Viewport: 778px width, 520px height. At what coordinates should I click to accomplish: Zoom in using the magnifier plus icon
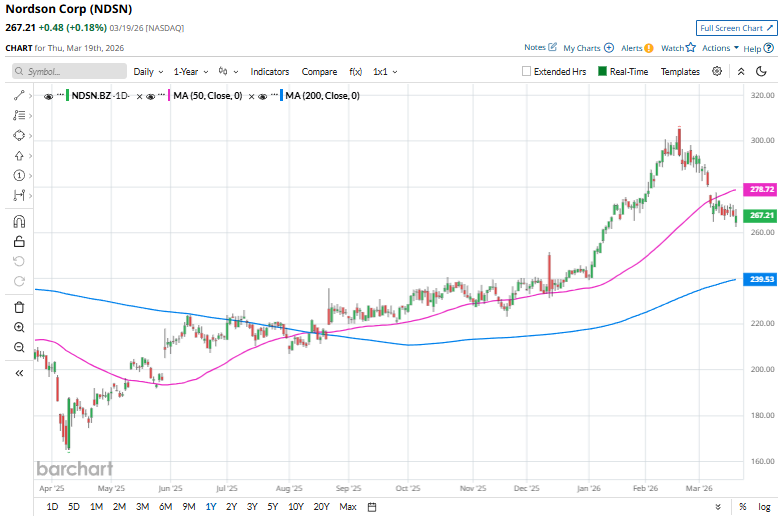(x=19, y=327)
